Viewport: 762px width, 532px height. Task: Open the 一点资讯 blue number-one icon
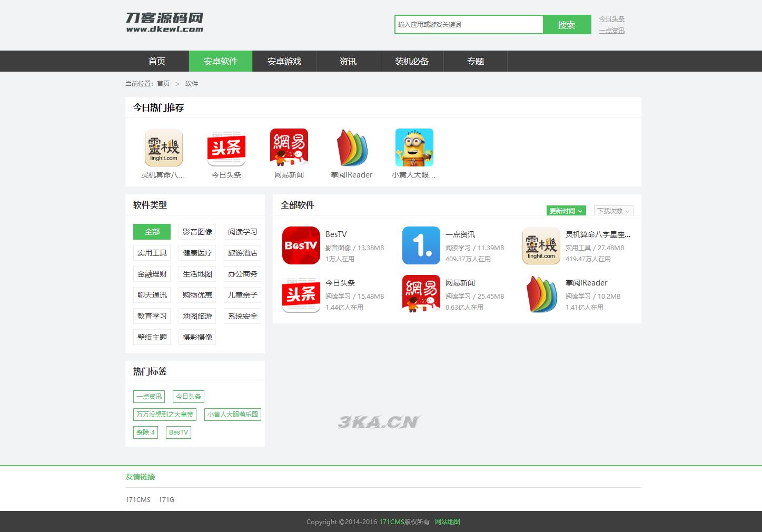pos(421,245)
